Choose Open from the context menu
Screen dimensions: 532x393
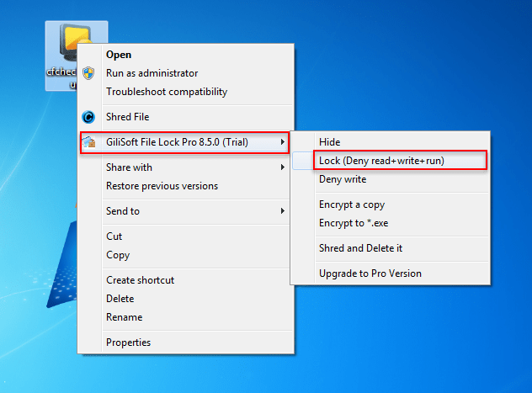coord(185,55)
